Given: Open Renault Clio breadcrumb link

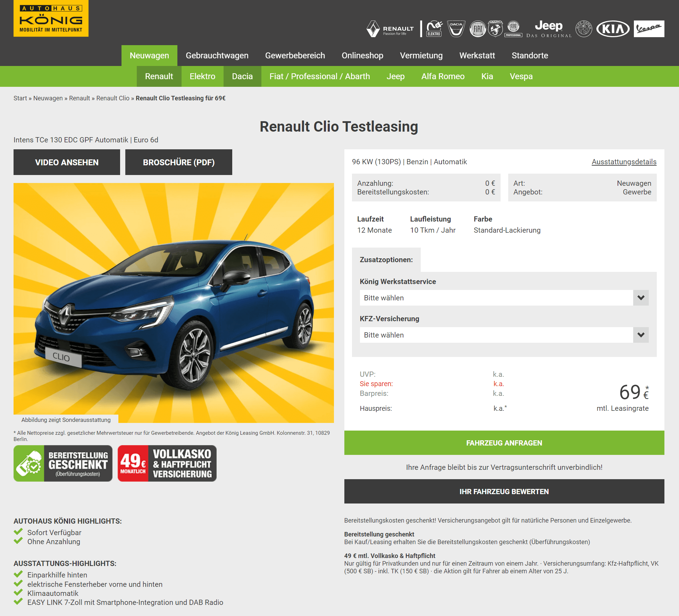Looking at the screenshot, I should [113, 98].
